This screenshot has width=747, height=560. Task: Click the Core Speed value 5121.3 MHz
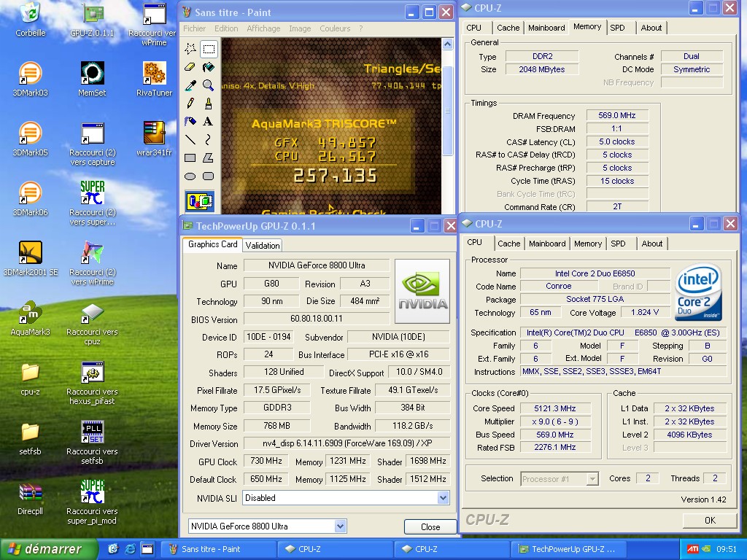(x=555, y=408)
